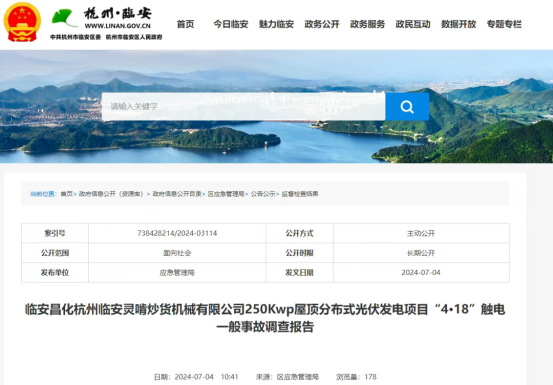553x385 pixels.
Task: Open the 专题专栏 navigation item
Action: tap(504, 24)
